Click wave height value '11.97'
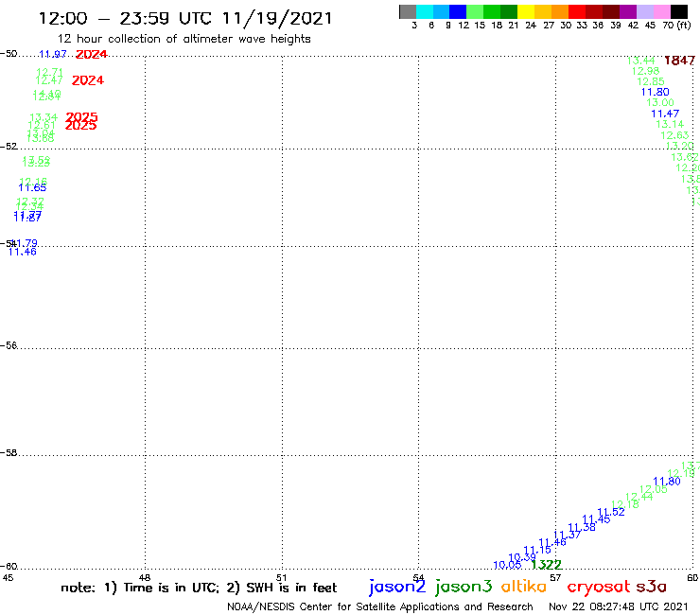The width and height of the screenshot is (700, 615). point(53,55)
